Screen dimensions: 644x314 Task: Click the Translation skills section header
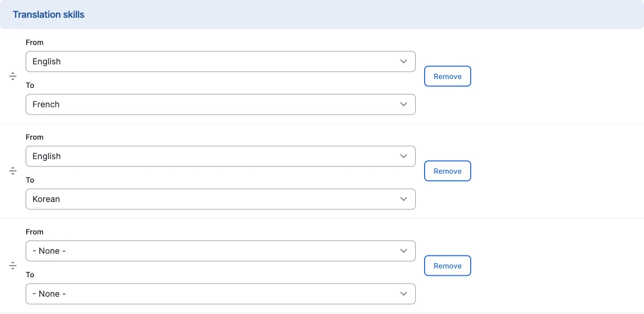[x=49, y=15]
